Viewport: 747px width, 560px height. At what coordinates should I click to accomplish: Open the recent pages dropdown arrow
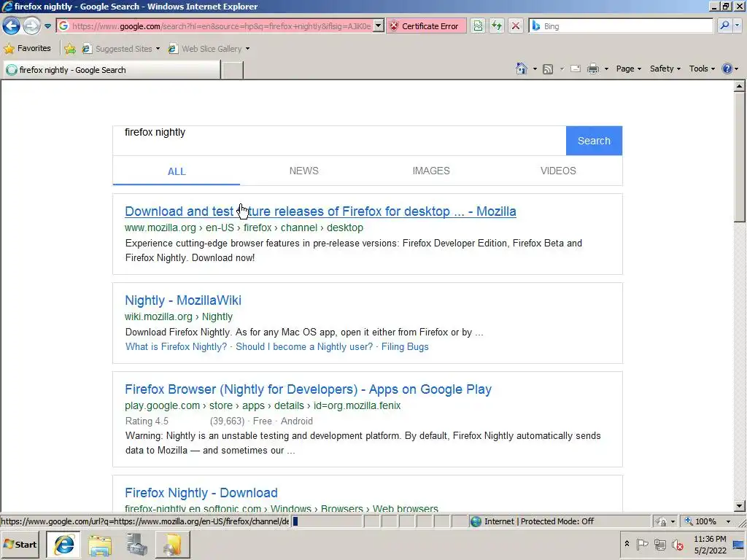click(47, 26)
